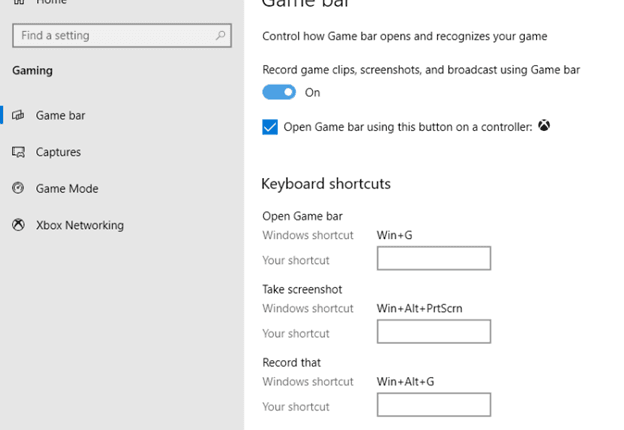Image resolution: width=624 pixels, height=430 pixels.
Task: Click the Take screenshot shortcut field
Action: point(433,332)
